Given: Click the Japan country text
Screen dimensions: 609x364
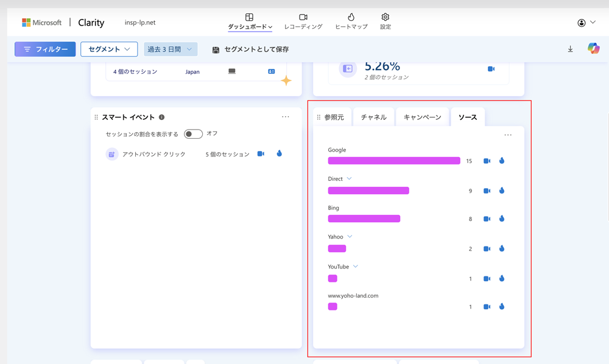Looking at the screenshot, I should coord(192,72).
